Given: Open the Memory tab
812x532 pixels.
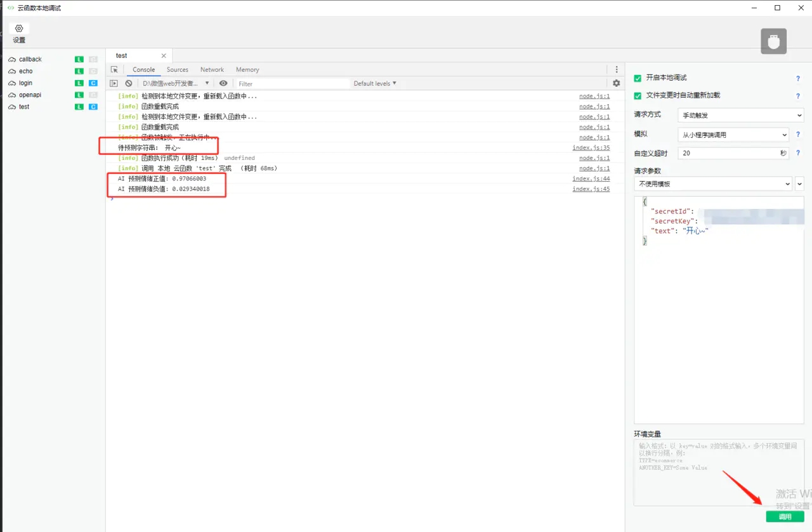Looking at the screenshot, I should pos(247,70).
